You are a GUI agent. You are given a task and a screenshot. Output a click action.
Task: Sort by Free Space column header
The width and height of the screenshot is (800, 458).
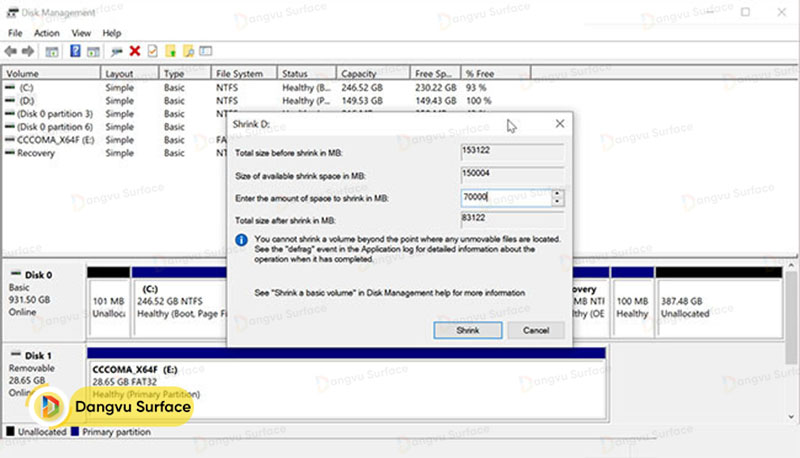436,73
